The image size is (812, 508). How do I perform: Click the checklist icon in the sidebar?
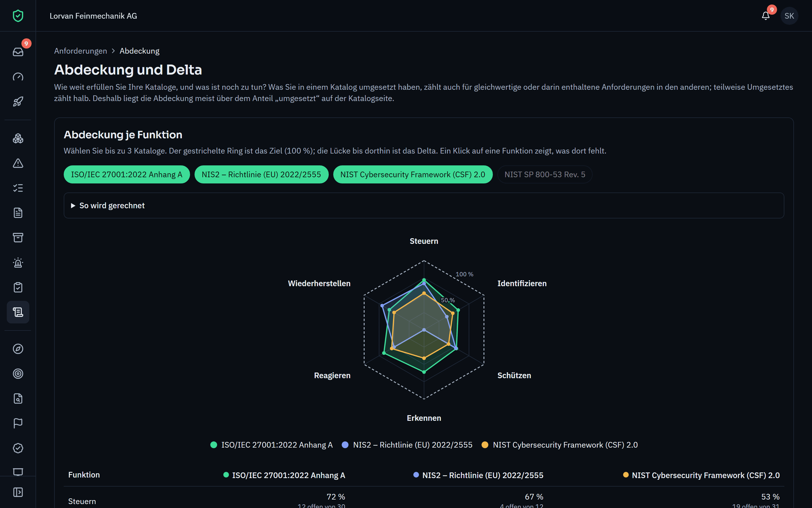[x=18, y=188]
